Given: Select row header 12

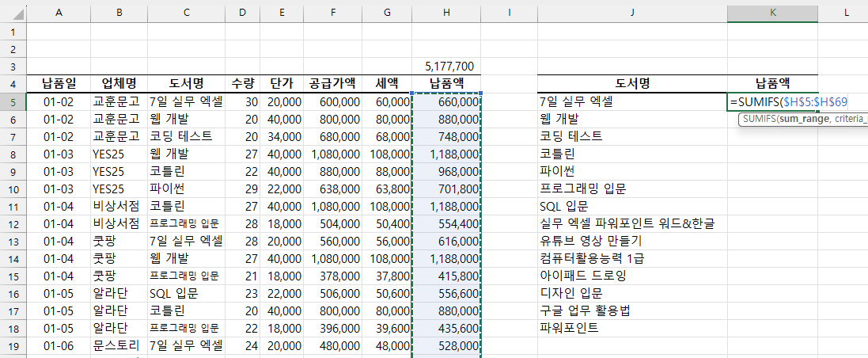Looking at the screenshot, I should point(13,224).
